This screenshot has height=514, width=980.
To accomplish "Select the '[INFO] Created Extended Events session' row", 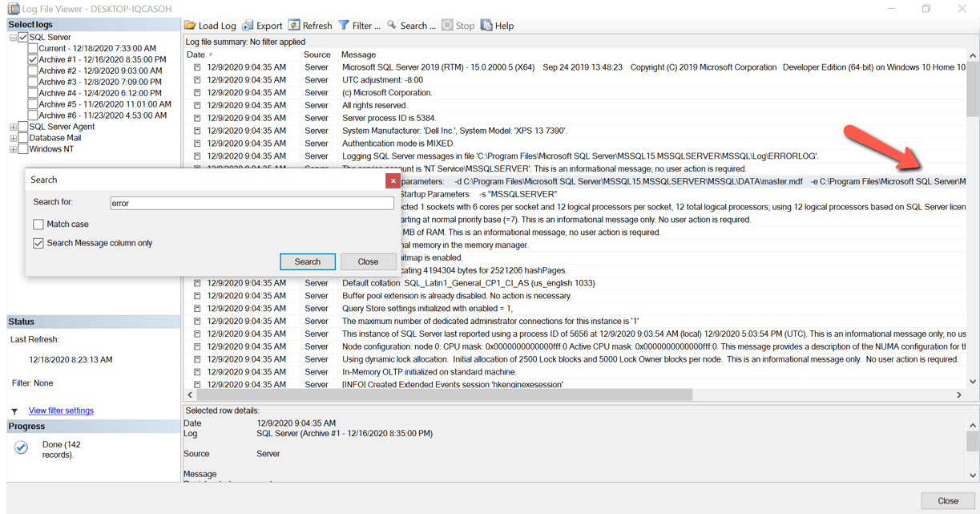I will click(575, 384).
